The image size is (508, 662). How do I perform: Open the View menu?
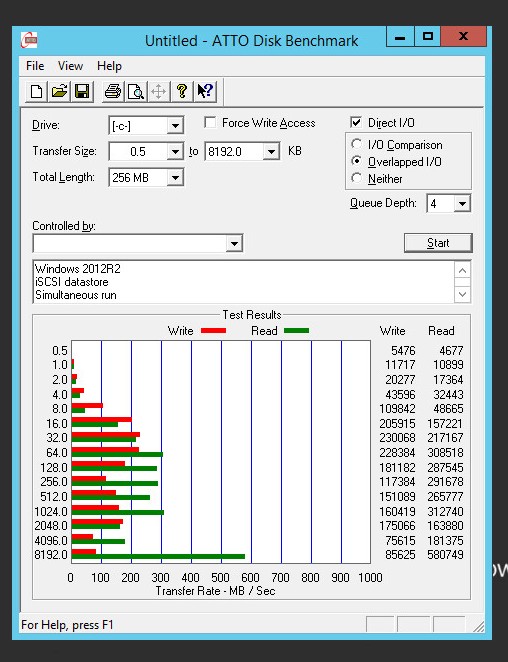click(70, 66)
